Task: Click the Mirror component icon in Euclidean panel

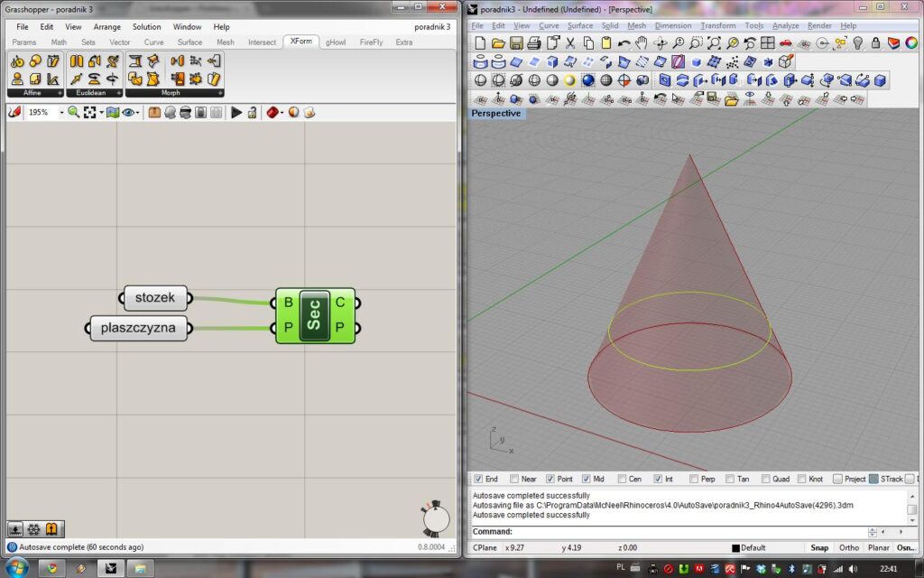Action: tap(77, 61)
